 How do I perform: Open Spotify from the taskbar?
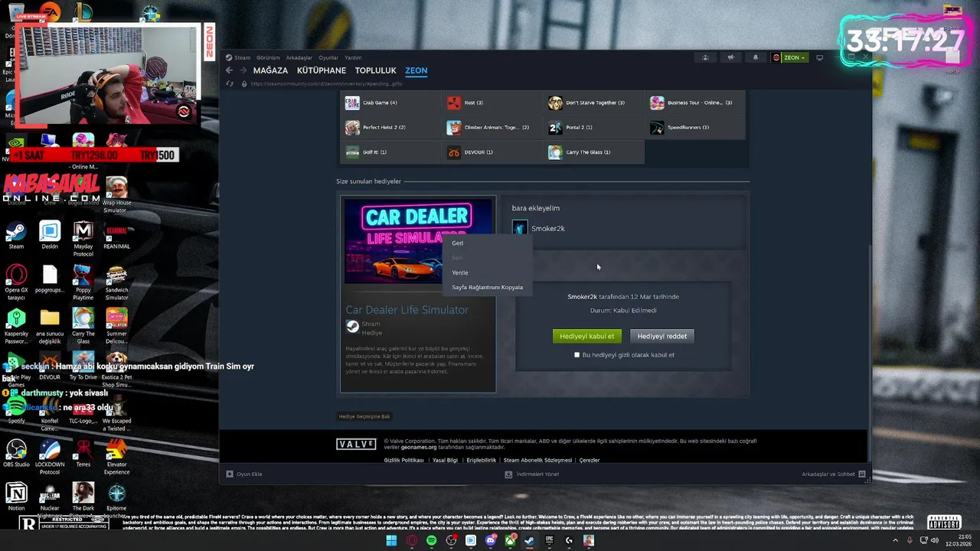point(432,540)
